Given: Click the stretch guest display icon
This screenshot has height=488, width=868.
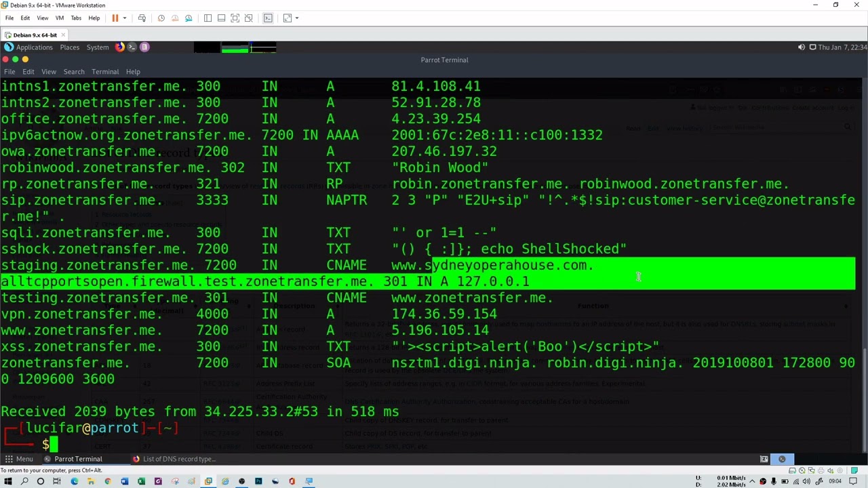Looking at the screenshot, I should click(287, 18).
